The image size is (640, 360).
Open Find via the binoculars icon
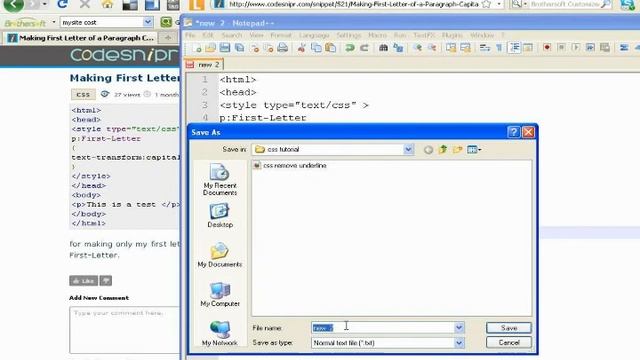coord(383,48)
